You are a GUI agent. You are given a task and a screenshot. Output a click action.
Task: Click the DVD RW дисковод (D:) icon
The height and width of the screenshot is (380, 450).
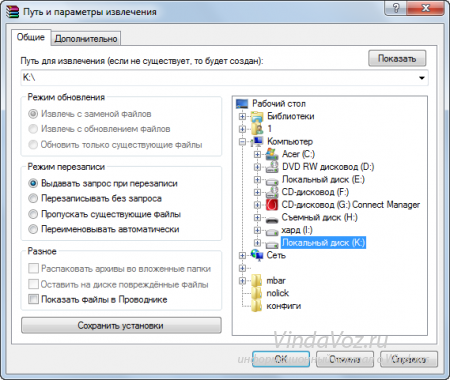pos(272,167)
